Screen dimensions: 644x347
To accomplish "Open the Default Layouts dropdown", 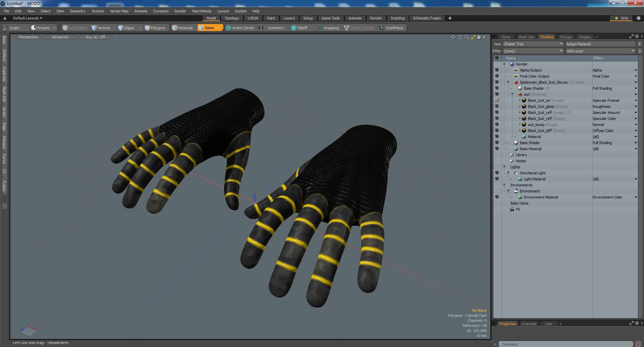I will (28, 18).
